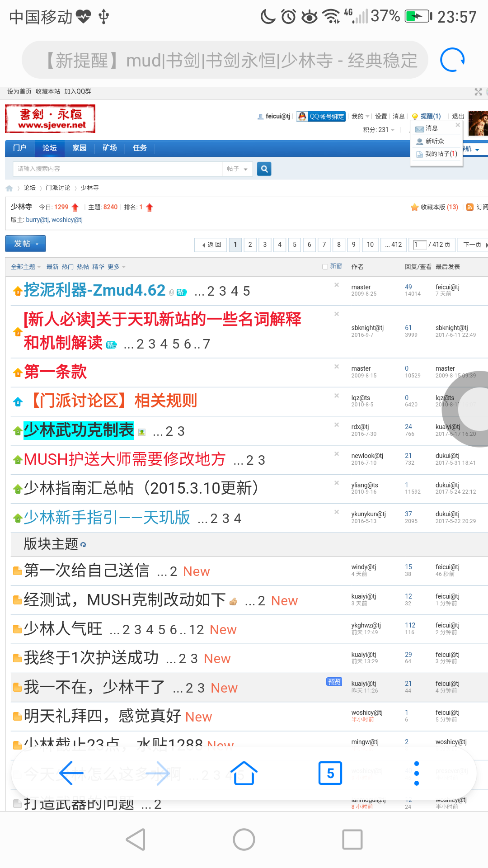This screenshot has height=868, width=488.
Task: Tap the browser reload icon
Action: click(x=452, y=60)
